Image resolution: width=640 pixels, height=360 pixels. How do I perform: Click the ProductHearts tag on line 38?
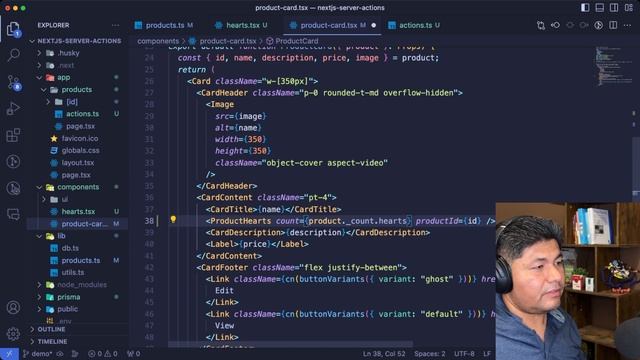(x=240, y=221)
